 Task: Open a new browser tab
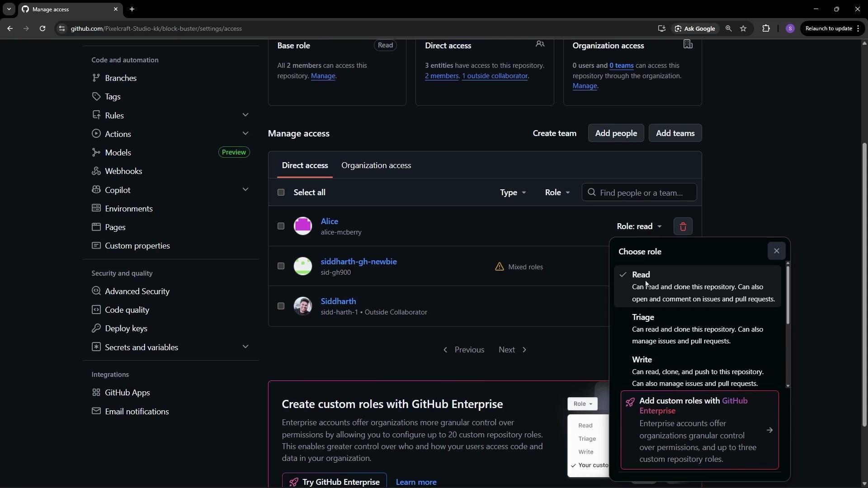coord(132,9)
